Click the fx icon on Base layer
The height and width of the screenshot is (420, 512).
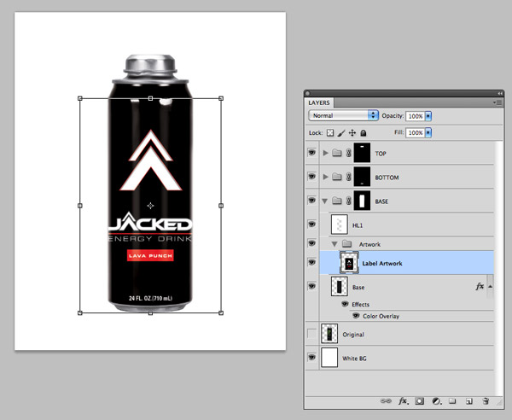coord(480,287)
